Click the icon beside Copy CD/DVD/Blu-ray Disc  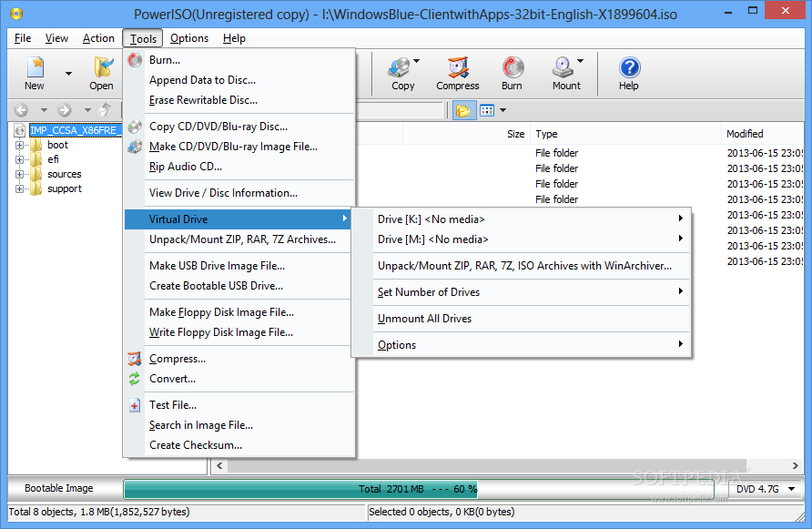tap(135, 127)
